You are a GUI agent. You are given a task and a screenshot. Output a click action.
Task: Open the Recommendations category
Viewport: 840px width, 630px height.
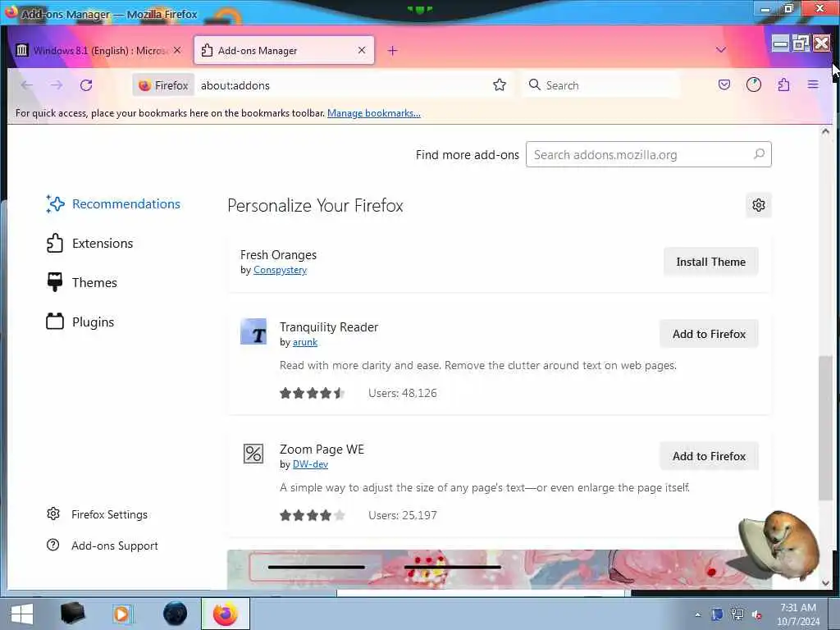click(x=113, y=204)
